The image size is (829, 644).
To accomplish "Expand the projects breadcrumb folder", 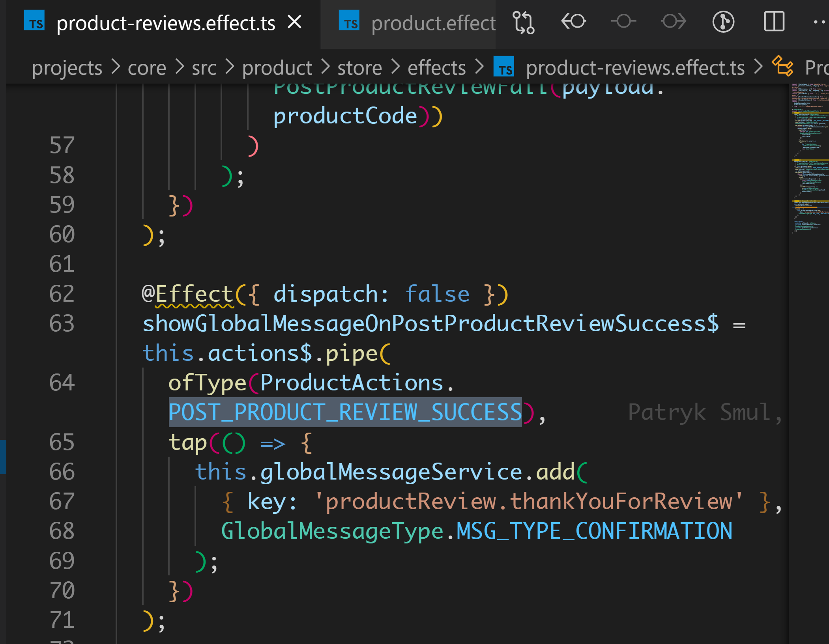I will point(67,68).
